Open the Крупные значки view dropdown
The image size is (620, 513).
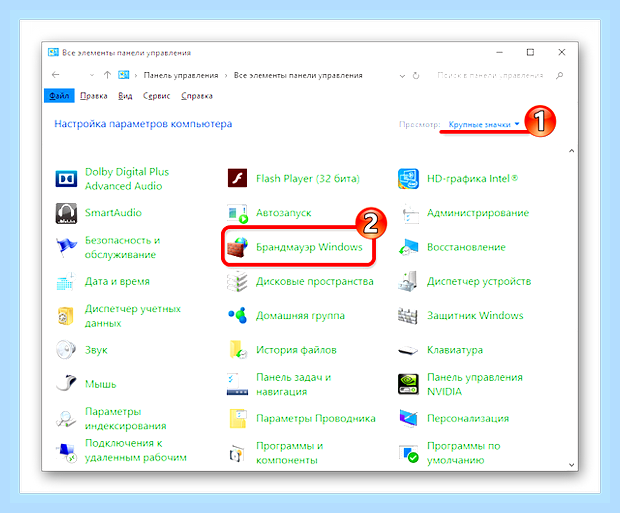click(x=484, y=125)
